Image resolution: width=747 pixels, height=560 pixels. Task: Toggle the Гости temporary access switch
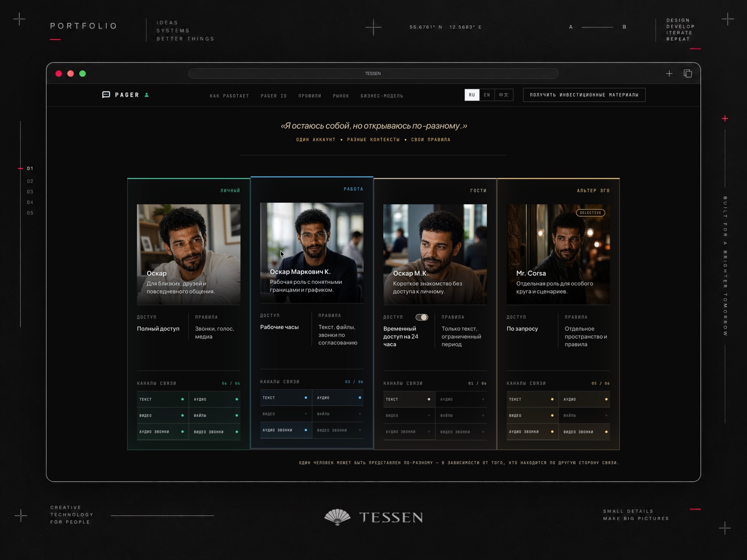422,317
